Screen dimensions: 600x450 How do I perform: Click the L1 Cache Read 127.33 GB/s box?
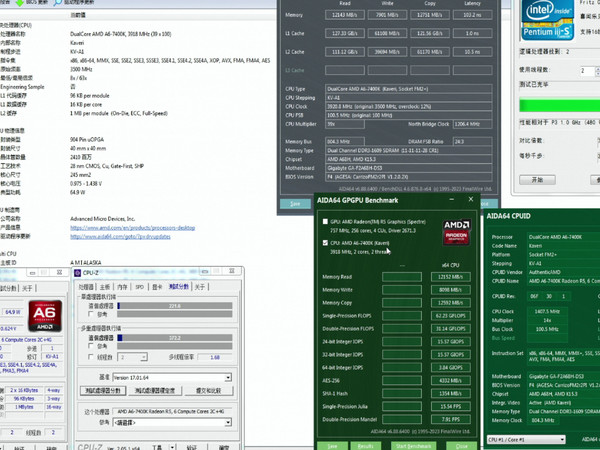pos(345,33)
